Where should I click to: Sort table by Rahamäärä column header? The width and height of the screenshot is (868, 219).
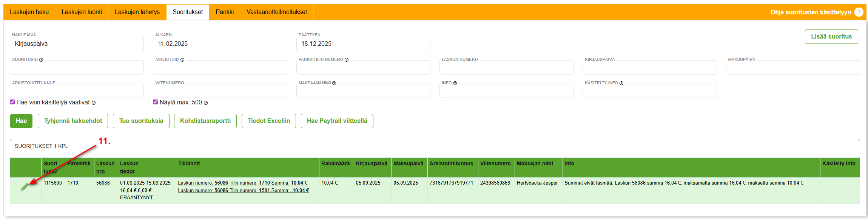[x=335, y=164]
